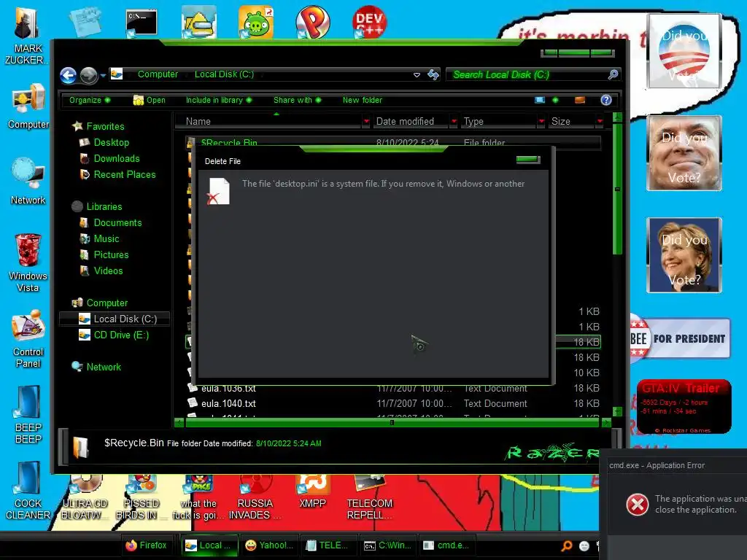Select Videos library in navigation pane
This screenshot has width=747, height=560.
coord(108,271)
